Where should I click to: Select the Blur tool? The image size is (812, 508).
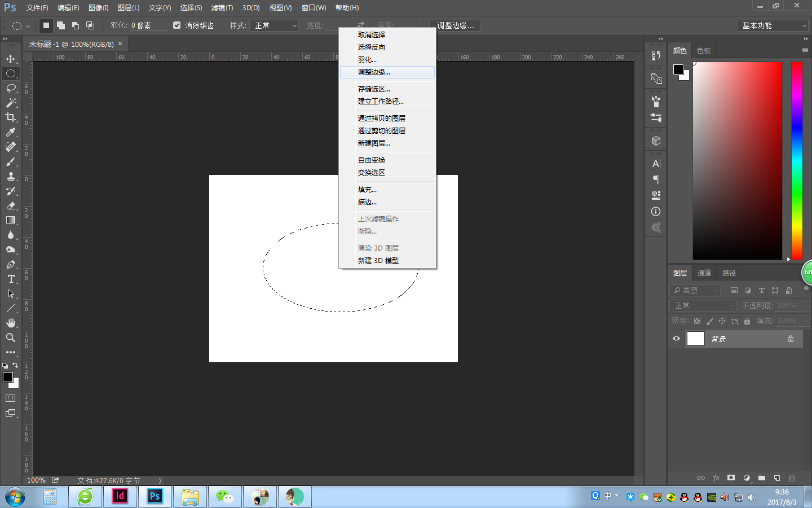[x=11, y=235]
